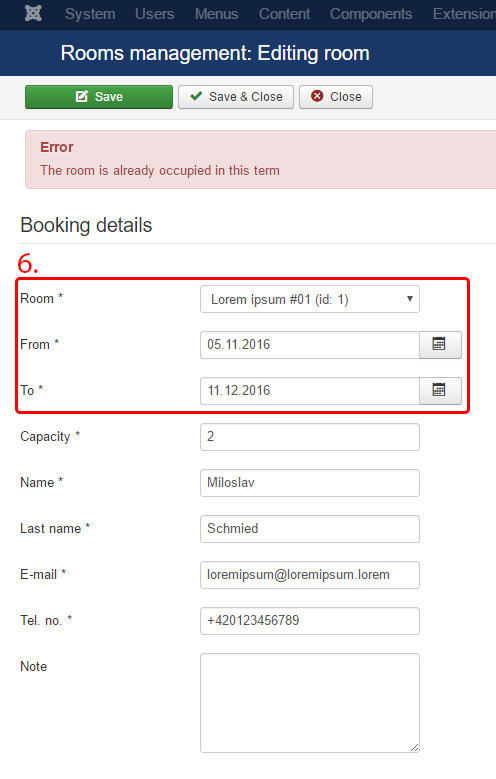Focus the To date field
This screenshot has width=496, height=779.
[x=310, y=390]
